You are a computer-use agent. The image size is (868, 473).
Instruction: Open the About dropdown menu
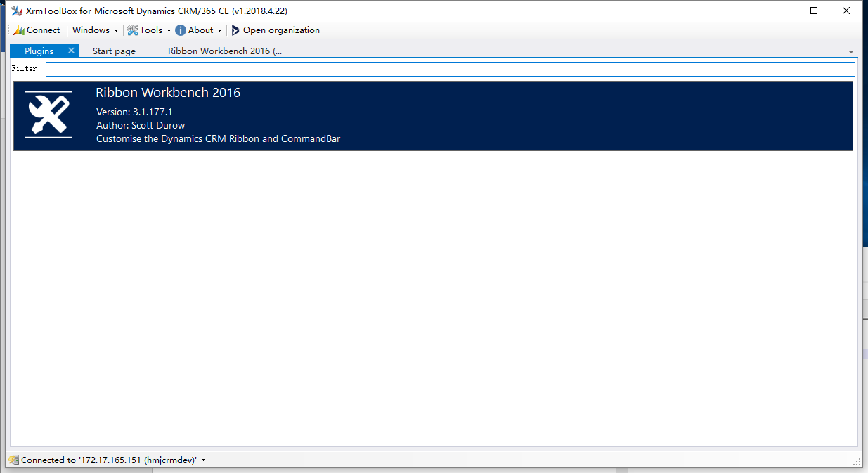coord(199,30)
